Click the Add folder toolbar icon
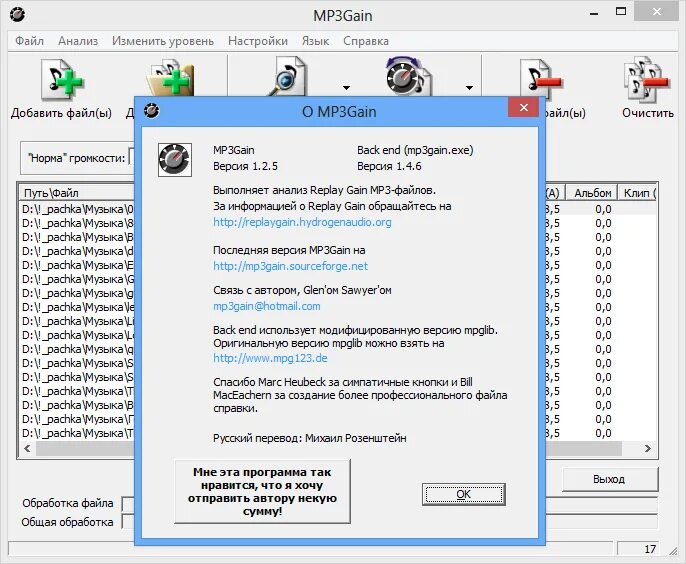This screenshot has height=564, width=686. pos(171,79)
